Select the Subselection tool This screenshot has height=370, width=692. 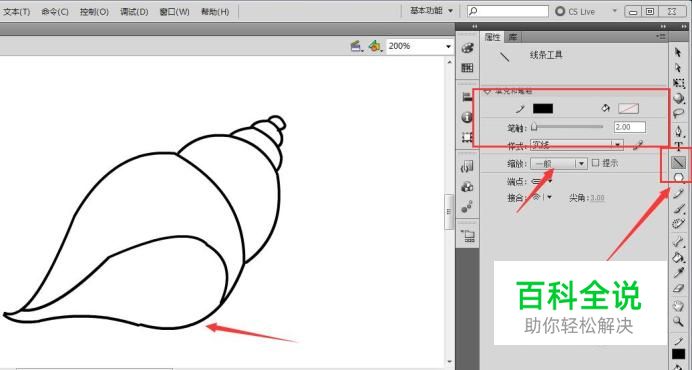(x=678, y=68)
